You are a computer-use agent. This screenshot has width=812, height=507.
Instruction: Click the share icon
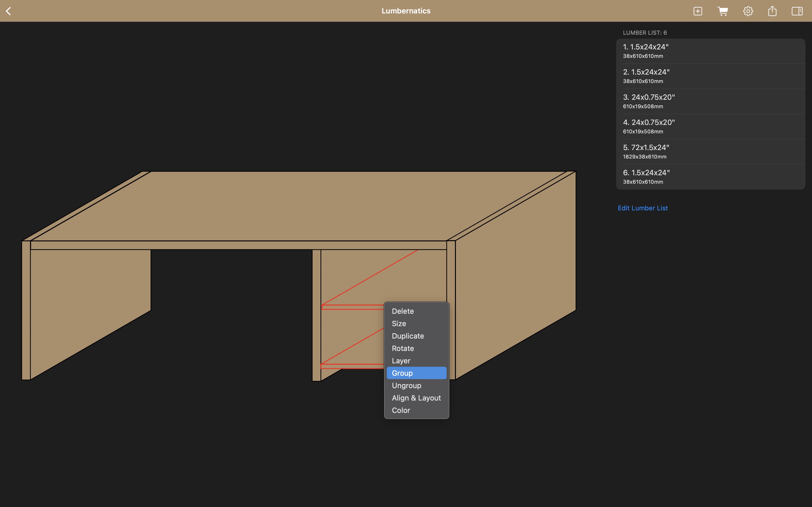tap(773, 11)
